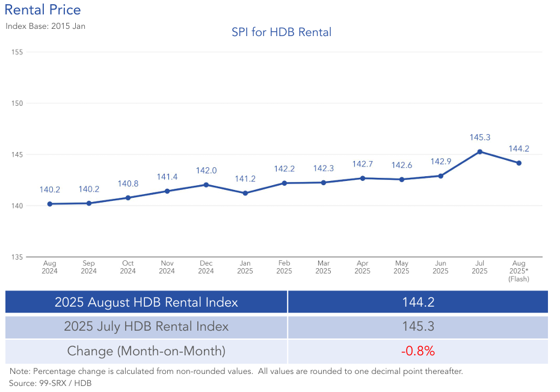
Task: Click the 145.3 data label above the peak
Action: pos(481,138)
